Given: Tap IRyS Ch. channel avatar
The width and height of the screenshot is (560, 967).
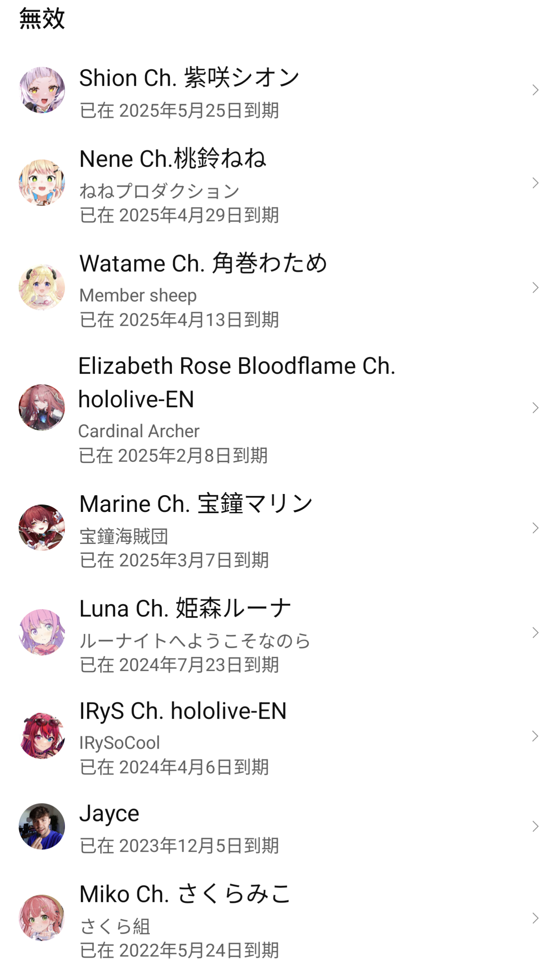Looking at the screenshot, I should [x=42, y=736].
